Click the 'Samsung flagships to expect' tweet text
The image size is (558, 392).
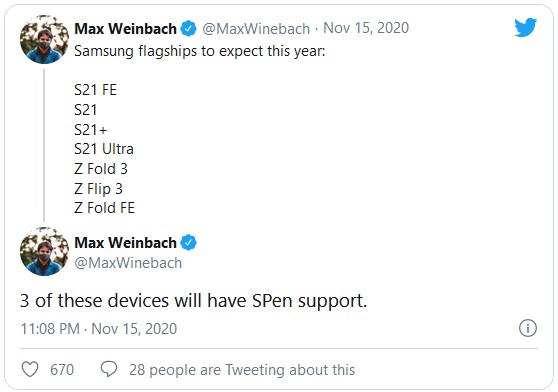(x=200, y=51)
